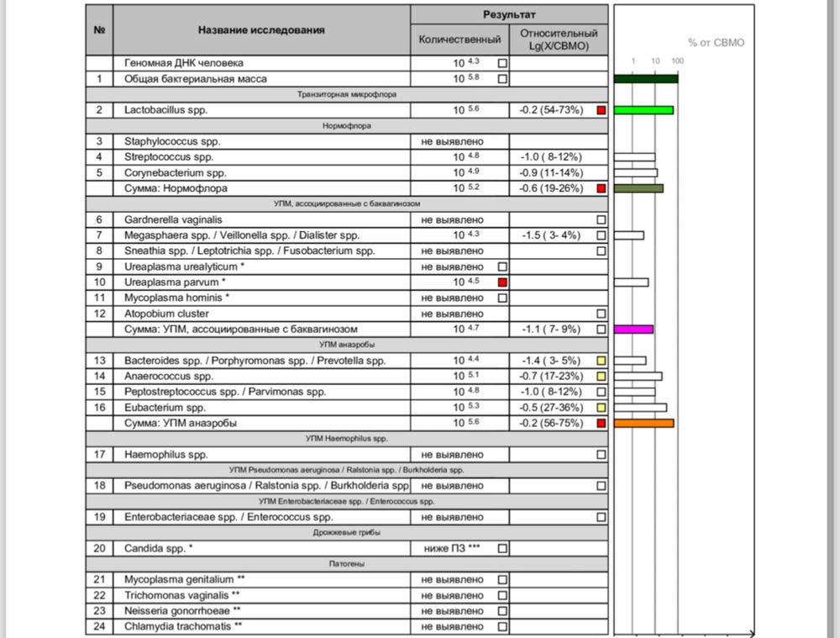Click the Относительный Lg(X/СВМО) column header

click(x=559, y=40)
